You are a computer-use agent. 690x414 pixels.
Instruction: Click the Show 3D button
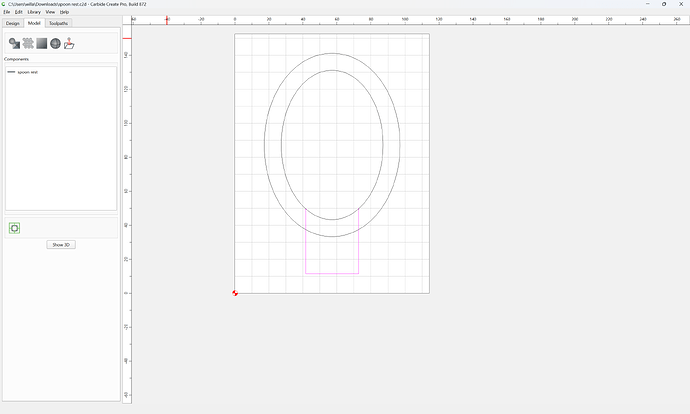pos(61,245)
